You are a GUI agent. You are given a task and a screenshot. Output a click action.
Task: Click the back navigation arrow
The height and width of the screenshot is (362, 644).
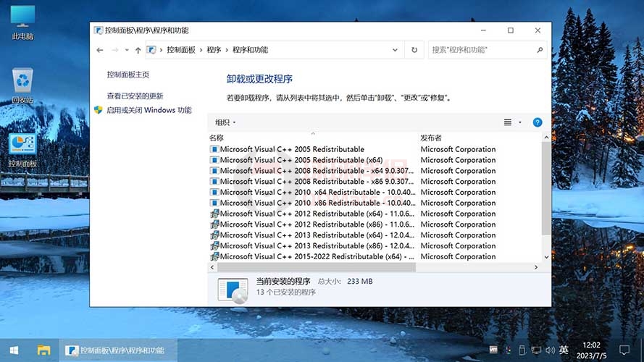(x=100, y=50)
